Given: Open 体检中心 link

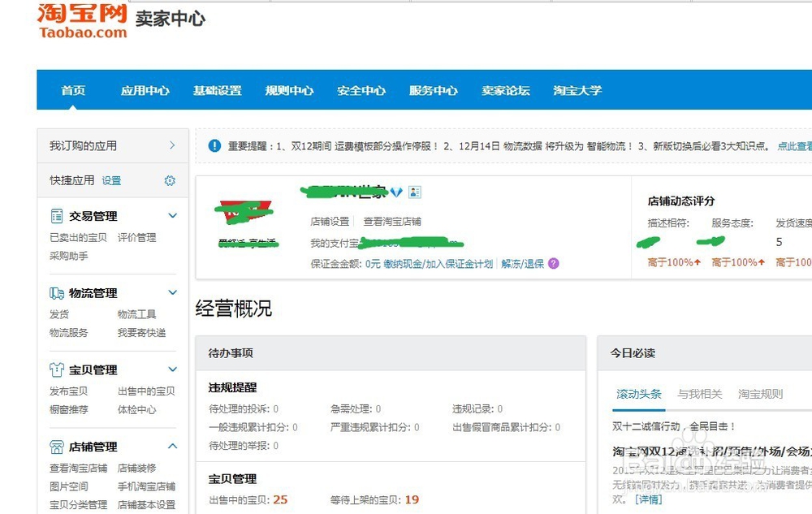Looking at the screenshot, I should pos(136,409).
